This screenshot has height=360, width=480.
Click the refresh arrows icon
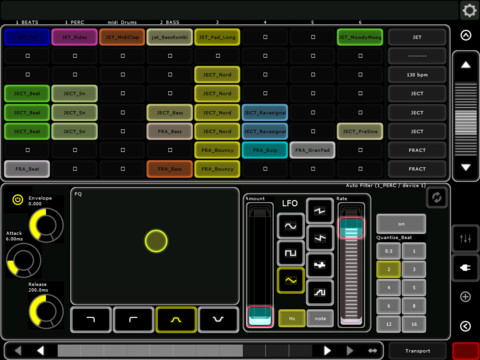point(437,198)
